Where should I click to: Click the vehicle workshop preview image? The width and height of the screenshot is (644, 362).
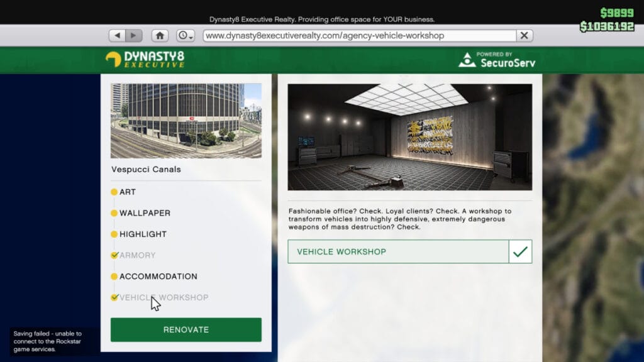(409, 136)
